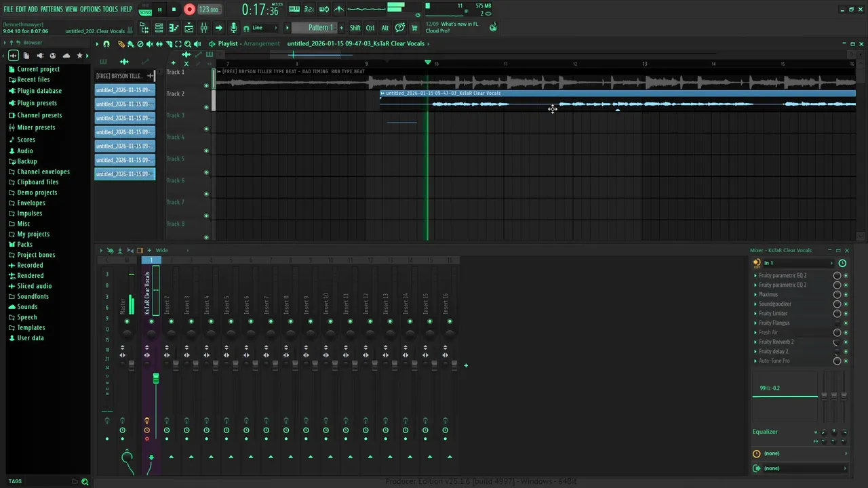Open the Channel rack icon

click(159, 28)
